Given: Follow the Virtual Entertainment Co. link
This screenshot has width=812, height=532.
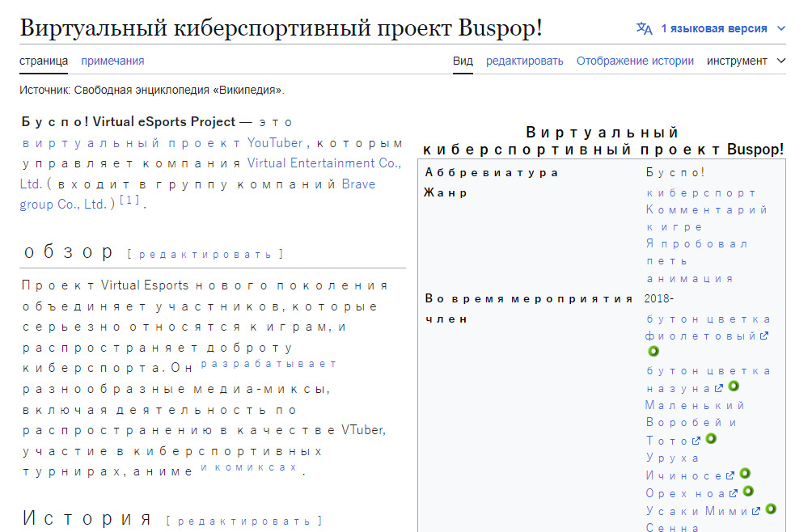Looking at the screenshot, I should point(324,163).
